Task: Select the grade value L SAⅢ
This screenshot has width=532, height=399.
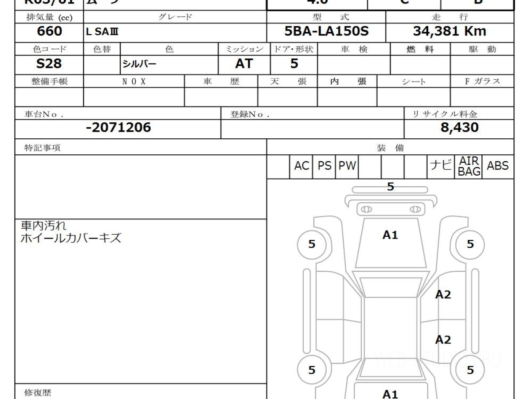Action: tap(102, 32)
